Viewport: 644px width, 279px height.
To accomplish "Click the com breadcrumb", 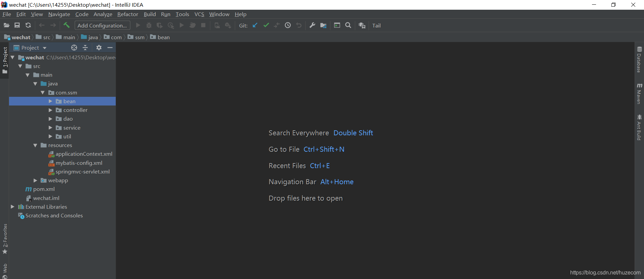I will click(113, 37).
